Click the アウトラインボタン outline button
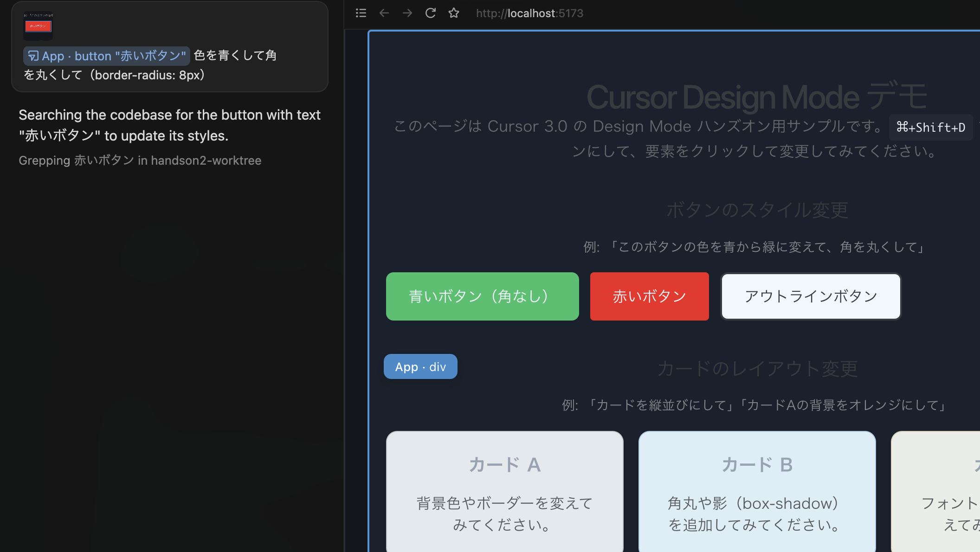The image size is (980, 552). point(811,296)
